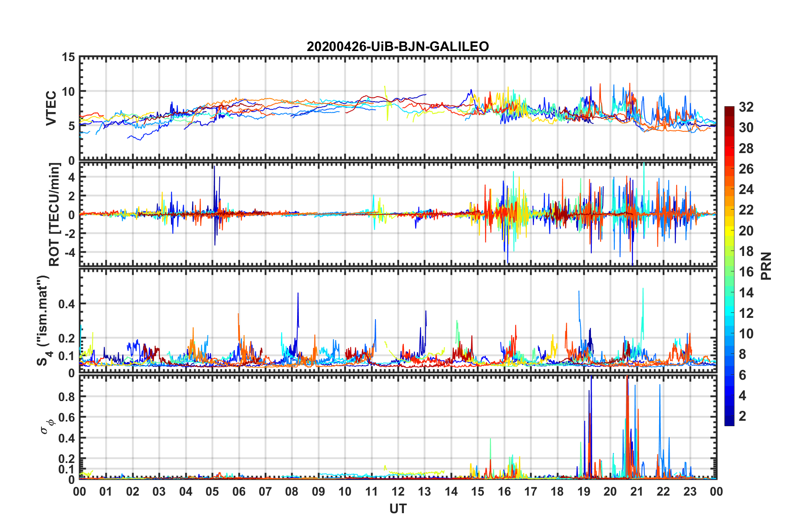Click colorbar tick label 24
This screenshot has width=796, height=532.
[746, 189]
